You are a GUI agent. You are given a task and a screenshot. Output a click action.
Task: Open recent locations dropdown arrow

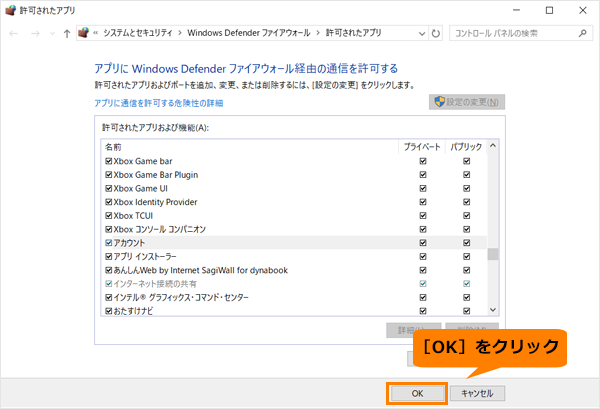(53, 34)
